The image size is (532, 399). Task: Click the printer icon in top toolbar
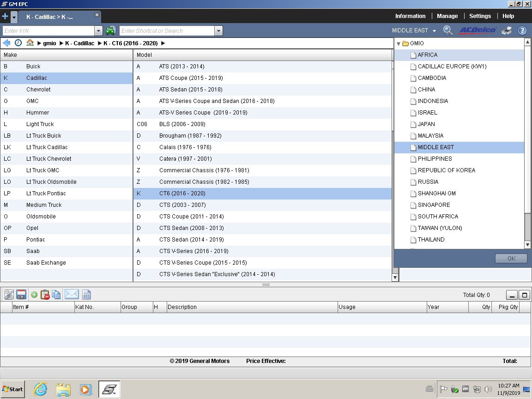(507, 30)
